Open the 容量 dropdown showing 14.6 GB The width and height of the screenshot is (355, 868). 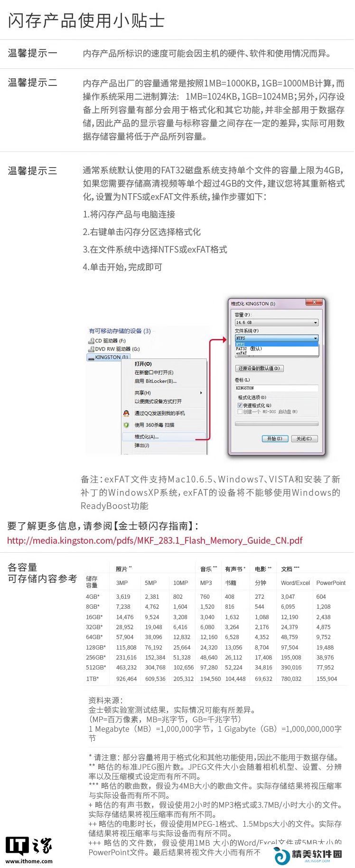(x=277, y=322)
